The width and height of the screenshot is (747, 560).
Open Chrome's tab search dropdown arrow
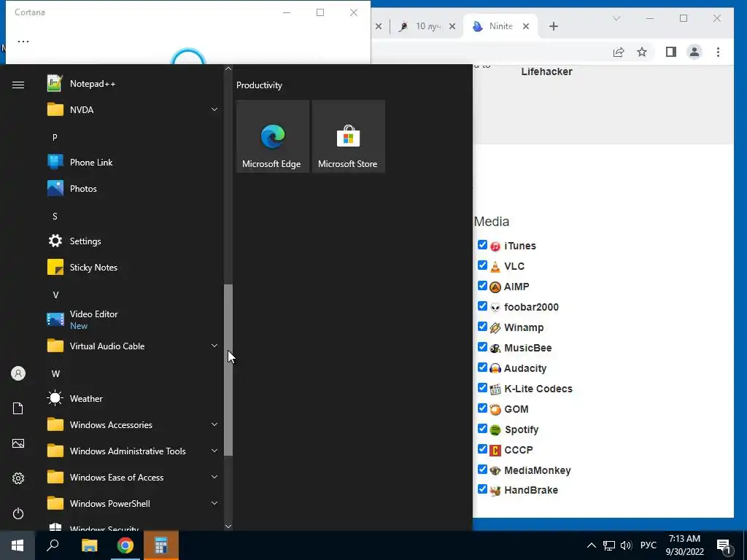pyautogui.click(x=616, y=18)
